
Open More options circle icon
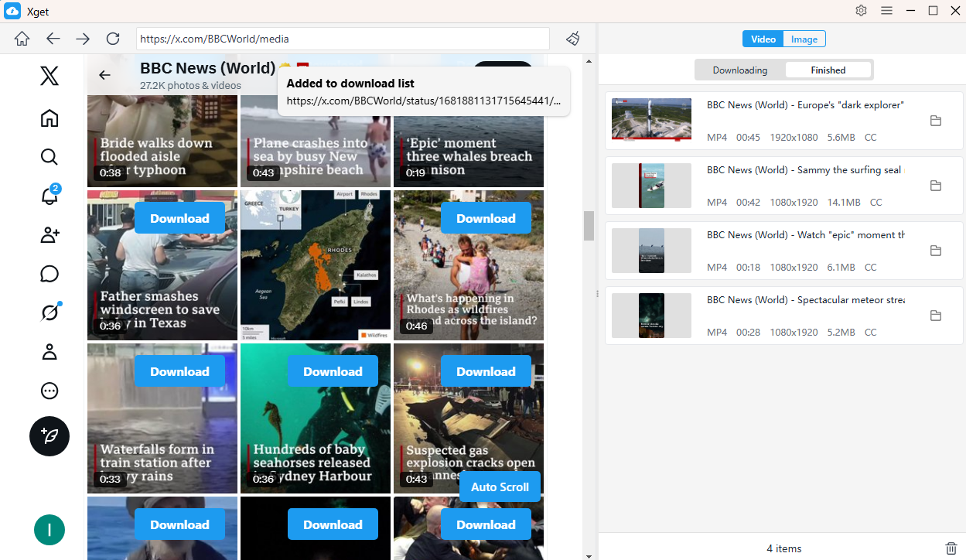(x=49, y=391)
